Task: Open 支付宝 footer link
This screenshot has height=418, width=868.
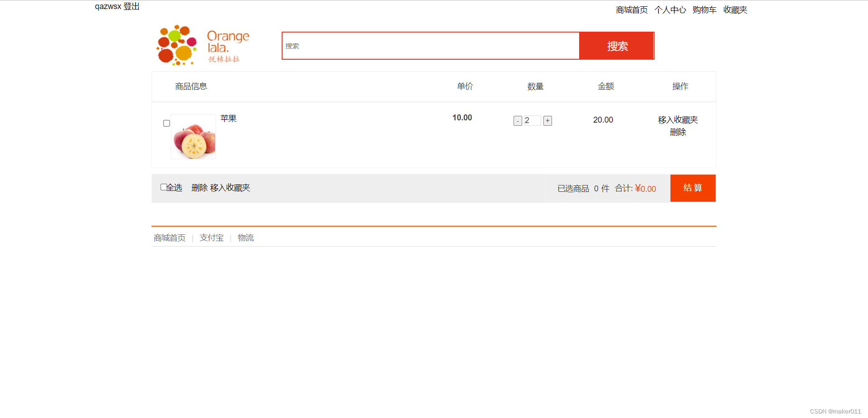Action: pos(212,238)
